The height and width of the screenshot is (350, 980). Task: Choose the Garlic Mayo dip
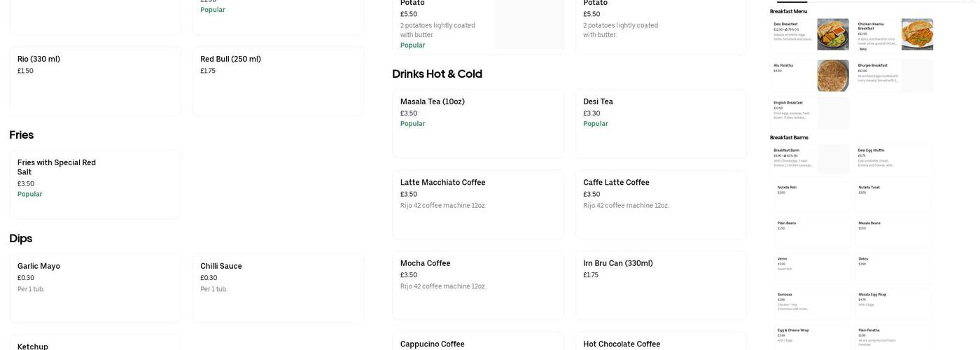[x=95, y=288]
